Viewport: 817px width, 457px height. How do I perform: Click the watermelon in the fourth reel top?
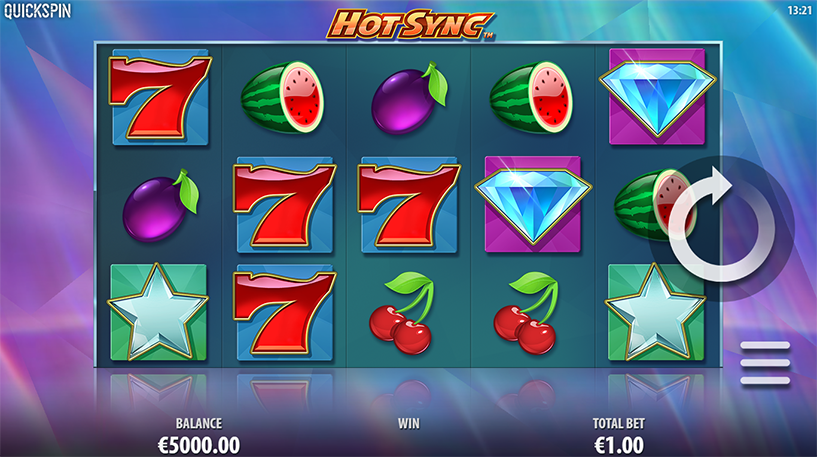[531, 97]
